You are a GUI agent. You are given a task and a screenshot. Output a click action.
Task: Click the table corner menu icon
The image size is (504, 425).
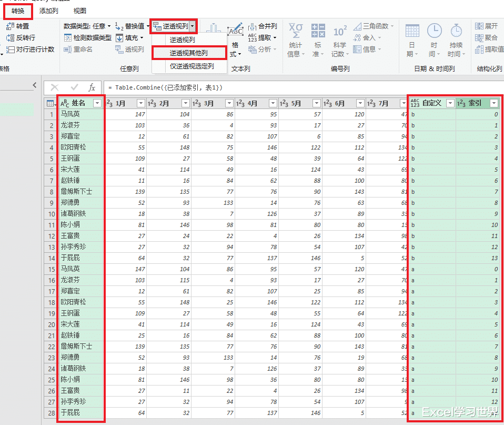[x=51, y=103]
